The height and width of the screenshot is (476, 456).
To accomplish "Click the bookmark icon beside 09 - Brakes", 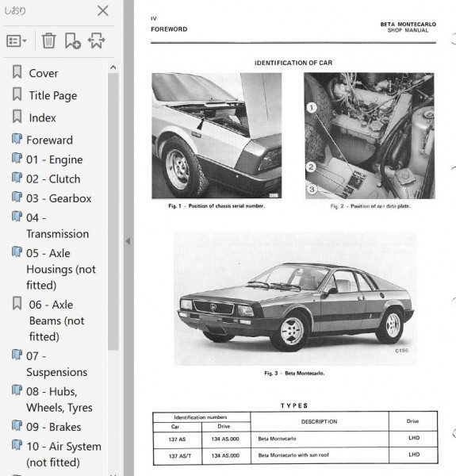I will tap(17, 426).
